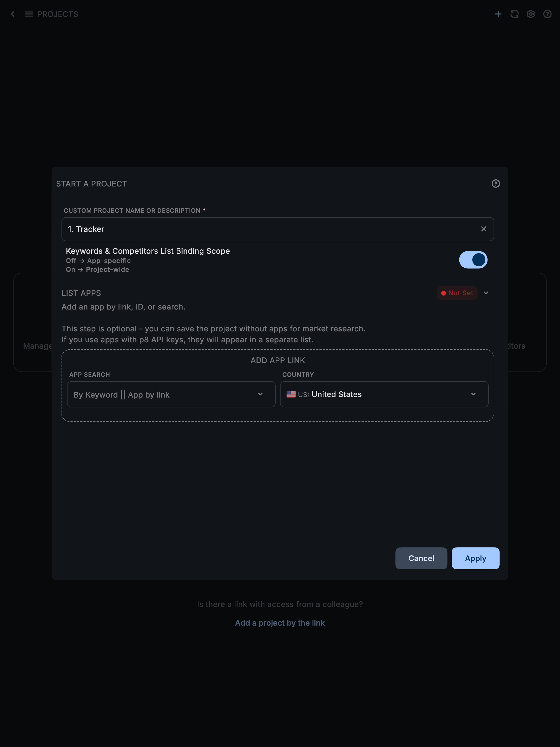Click the refresh sync icon
The image size is (560, 747).
(514, 14)
